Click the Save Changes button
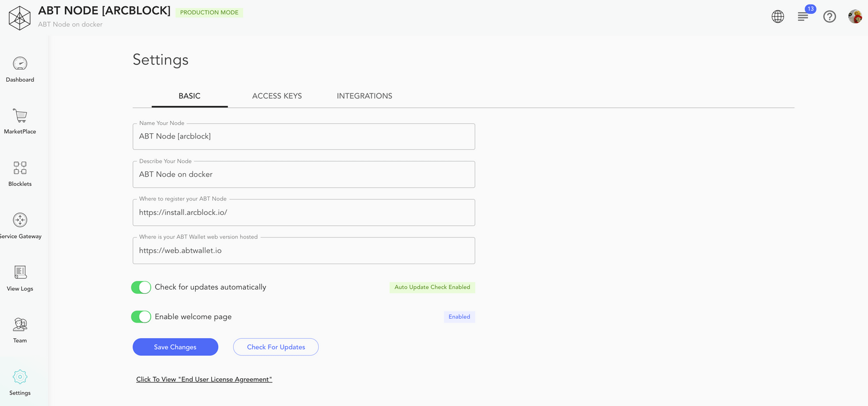The image size is (868, 406). [x=175, y=347]
